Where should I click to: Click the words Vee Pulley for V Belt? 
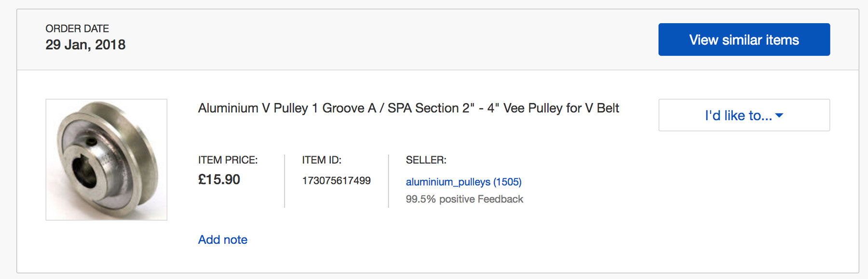pyautogui.click(x=561, y=108)
